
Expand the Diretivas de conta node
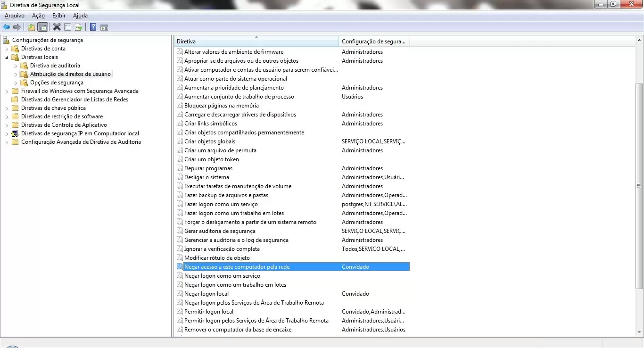pyautogui.click(x=7, y=49)
